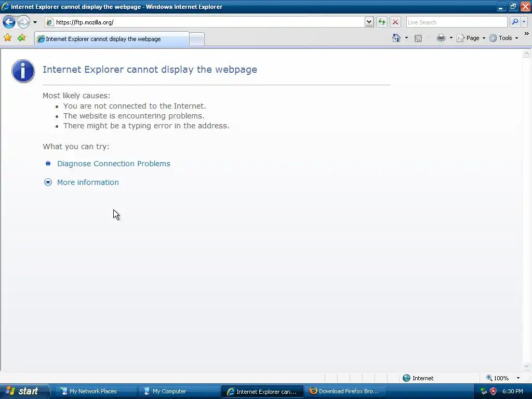Click the IE logo in title bar
Viewport: 532px width, 399px height.
pyautogui.click(x=5, y=6)
